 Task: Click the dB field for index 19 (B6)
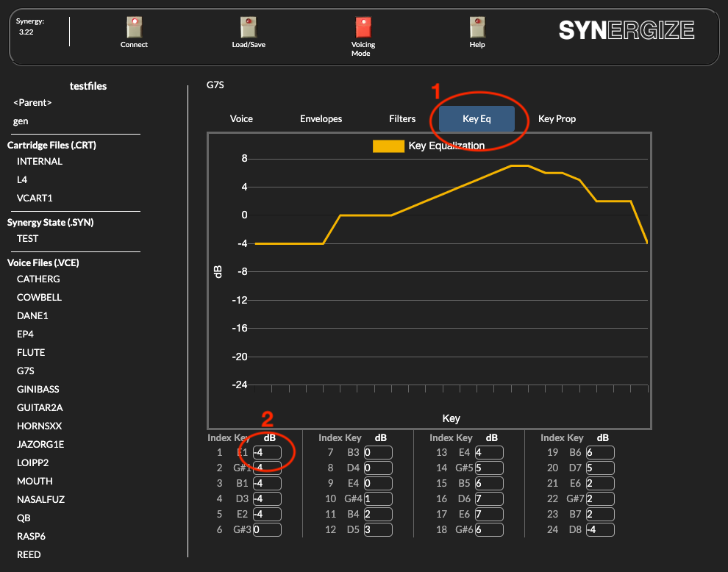600,453
